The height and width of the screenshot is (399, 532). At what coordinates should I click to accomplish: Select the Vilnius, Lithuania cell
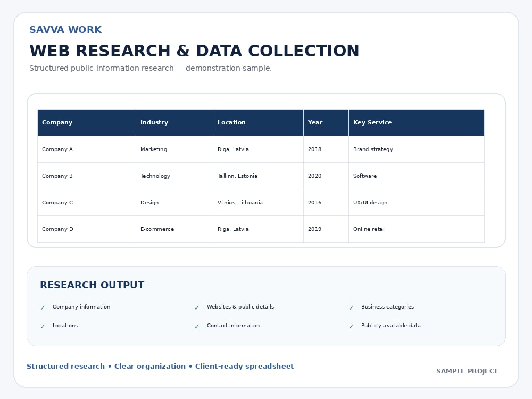[x=258, y=203]
